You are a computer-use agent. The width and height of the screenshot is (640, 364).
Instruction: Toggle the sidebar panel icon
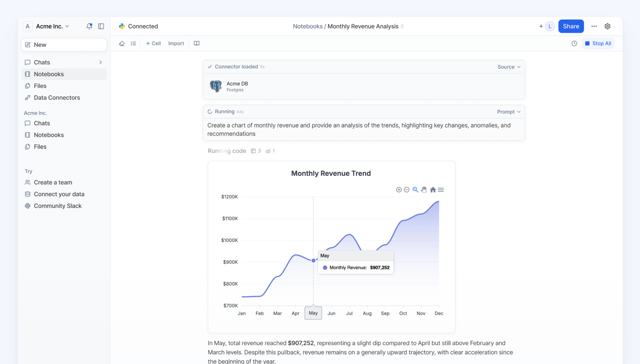101,26
